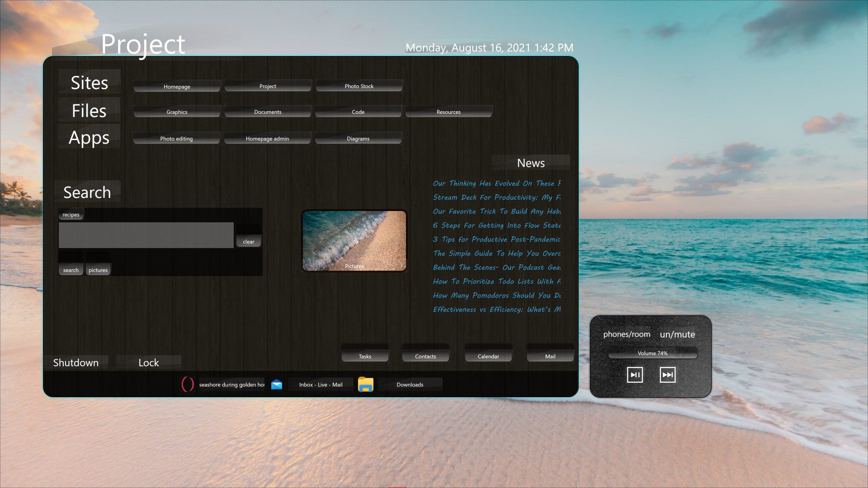Viewport: 868px width, 488px height.
Task: Click Shutdown at the bottom left
Action: click(x=76, y=362)
